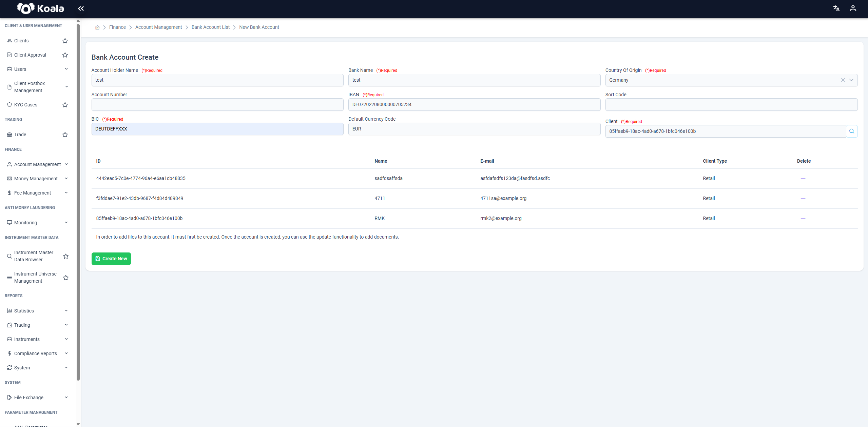Open Instrument Master Data Browser
Screen dimensions: 868x427
[x=34, y=256]
